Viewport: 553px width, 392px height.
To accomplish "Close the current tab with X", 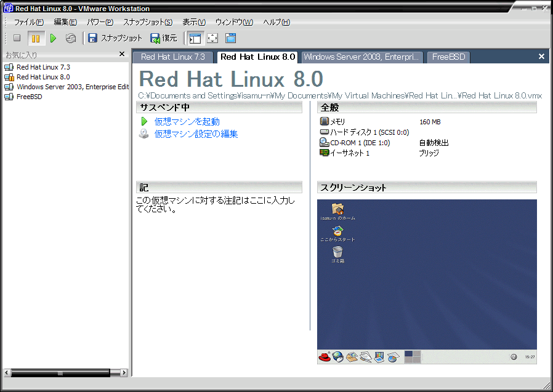I will point(542,57).
